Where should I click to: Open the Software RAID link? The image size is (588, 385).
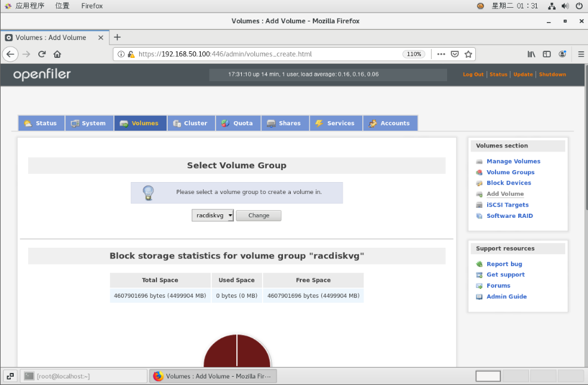[510, 215]
